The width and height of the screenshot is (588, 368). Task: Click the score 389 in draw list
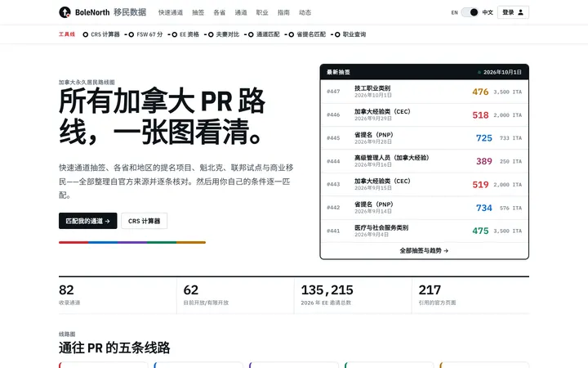click(484, 161)
